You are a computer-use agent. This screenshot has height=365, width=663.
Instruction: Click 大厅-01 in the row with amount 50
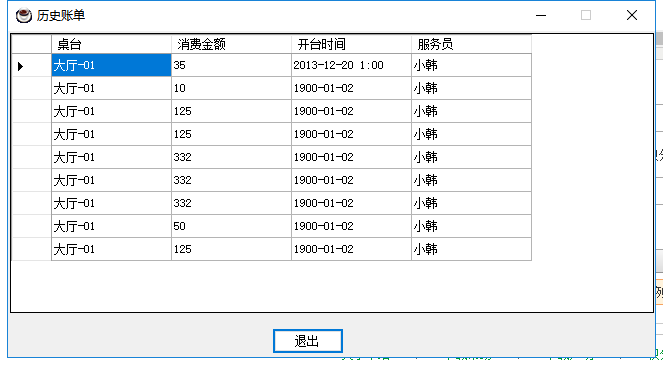point(111,226)
